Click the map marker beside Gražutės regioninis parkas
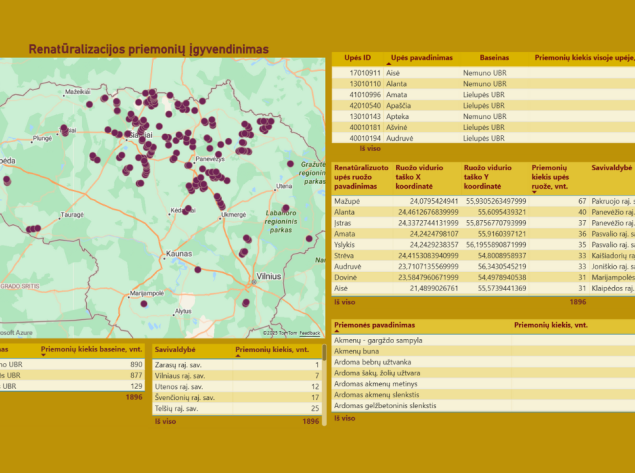This screenshot has height=473, width=635. [x=291, y=164]
